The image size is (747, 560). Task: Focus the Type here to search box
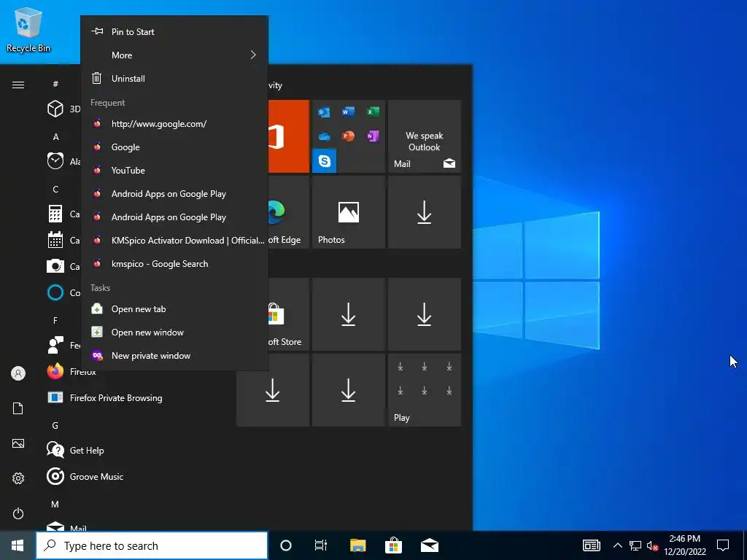pos(152,545)
